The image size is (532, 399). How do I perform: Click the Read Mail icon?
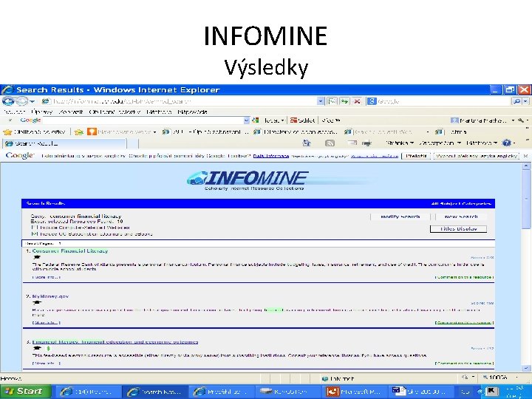coord(352,143)
